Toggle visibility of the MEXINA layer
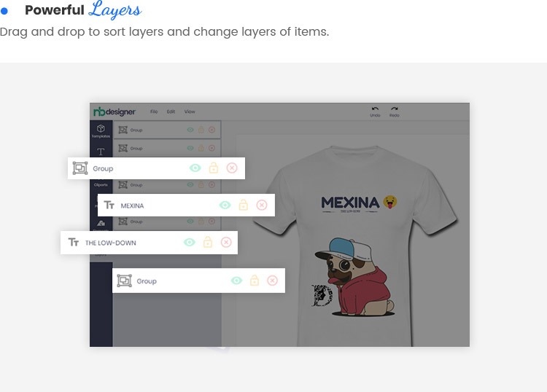The width and height of the screenshot is (547, 392). (225, 205)
